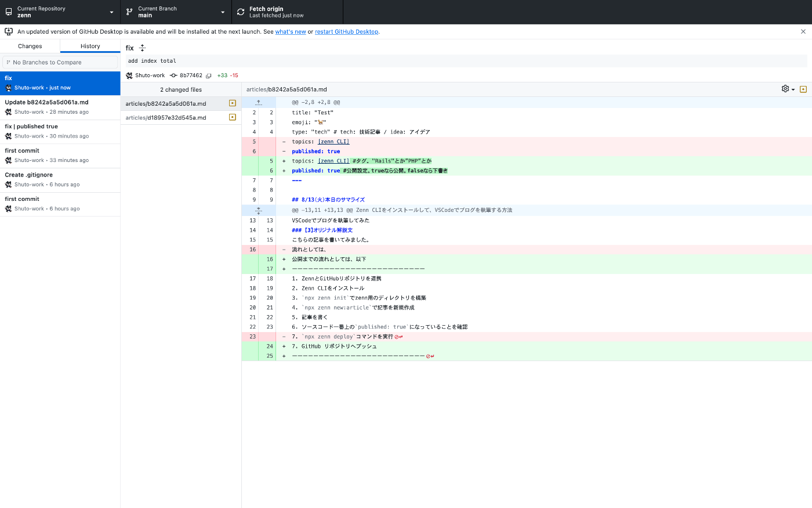Click the "restart GitHub Desktop" link
Image resolution: width=812 pixels, height=508 pixels.
pos(346,32)
